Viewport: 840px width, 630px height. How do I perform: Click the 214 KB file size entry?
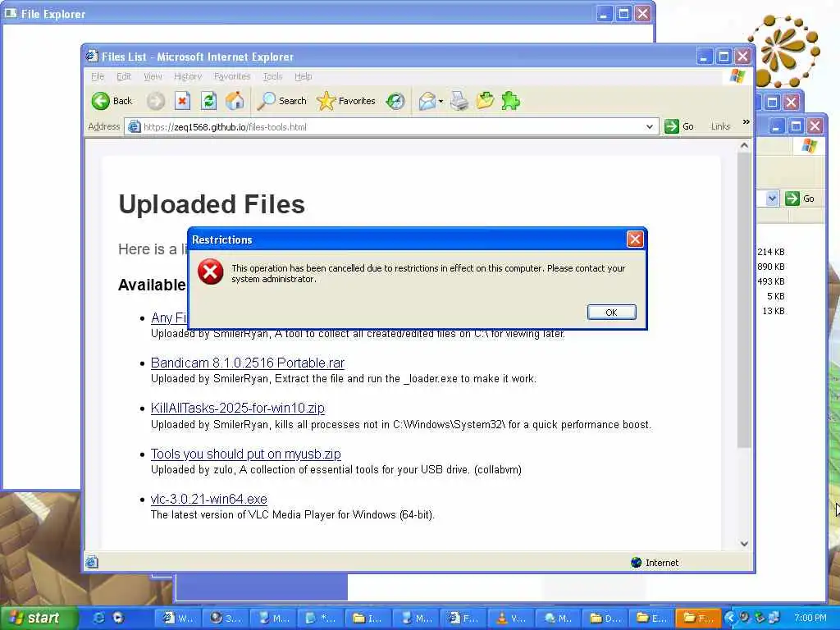pos(771,252)
